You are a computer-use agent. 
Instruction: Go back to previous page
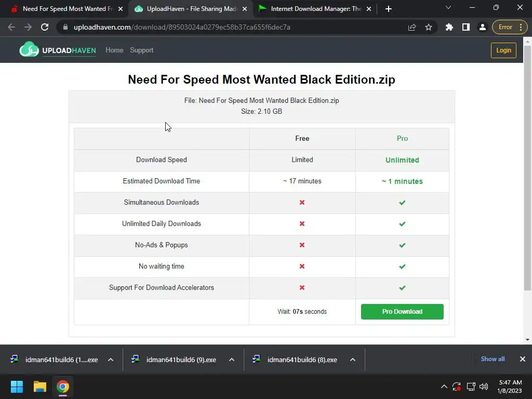click(x=11, y=27)
